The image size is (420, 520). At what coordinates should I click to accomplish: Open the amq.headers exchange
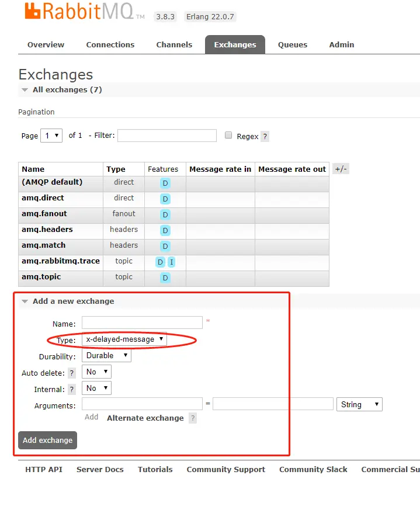click(x=47, y=230)
